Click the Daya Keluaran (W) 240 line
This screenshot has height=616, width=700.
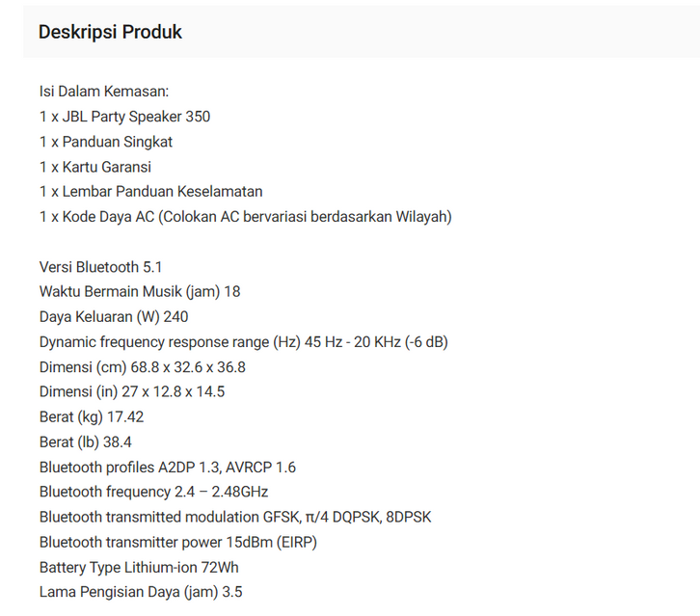pyautogui.click(x=114, y=316)
